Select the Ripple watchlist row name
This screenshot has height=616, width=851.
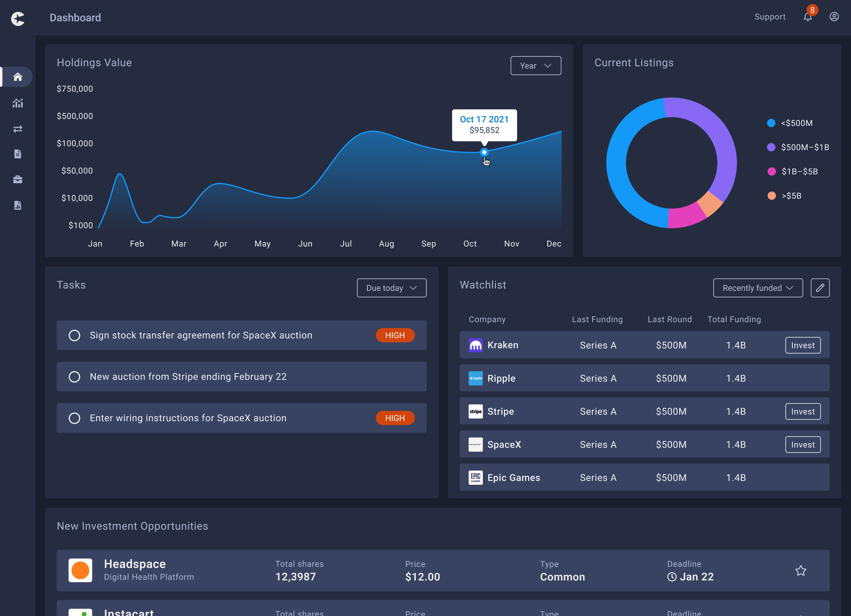[501, 378]
